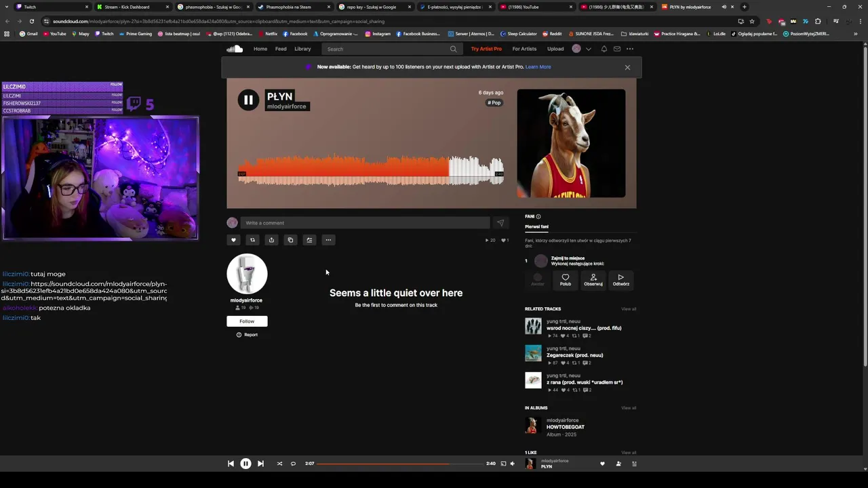Open the Try Artist Pro link
Image resolution: width=868 pixels, height=488 pixels.
point(486,49)
